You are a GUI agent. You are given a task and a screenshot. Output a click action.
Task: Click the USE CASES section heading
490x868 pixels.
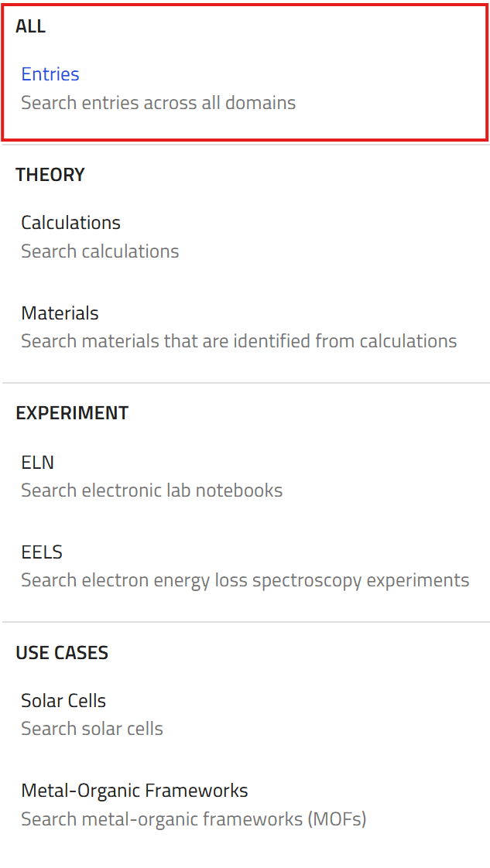tap(62, 653)
